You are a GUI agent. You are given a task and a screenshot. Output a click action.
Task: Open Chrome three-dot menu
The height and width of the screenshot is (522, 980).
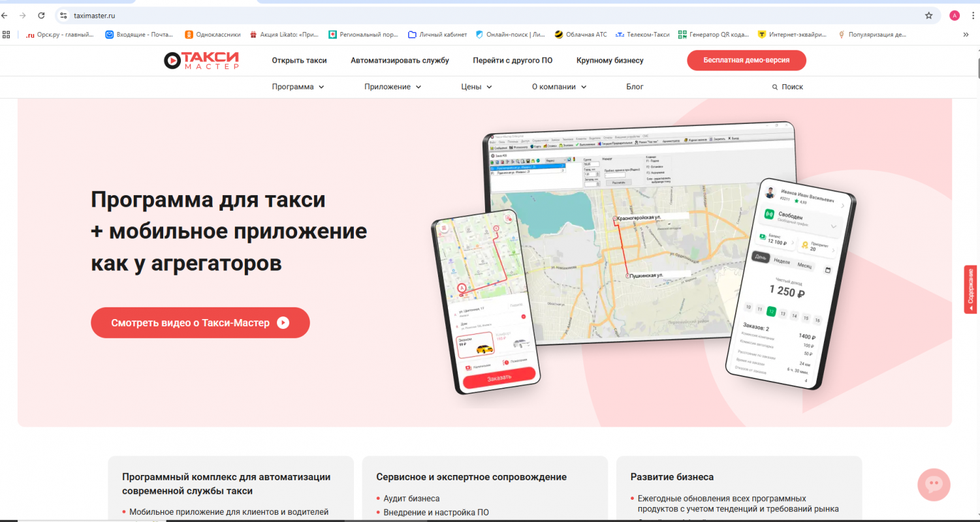click(973, 16)
